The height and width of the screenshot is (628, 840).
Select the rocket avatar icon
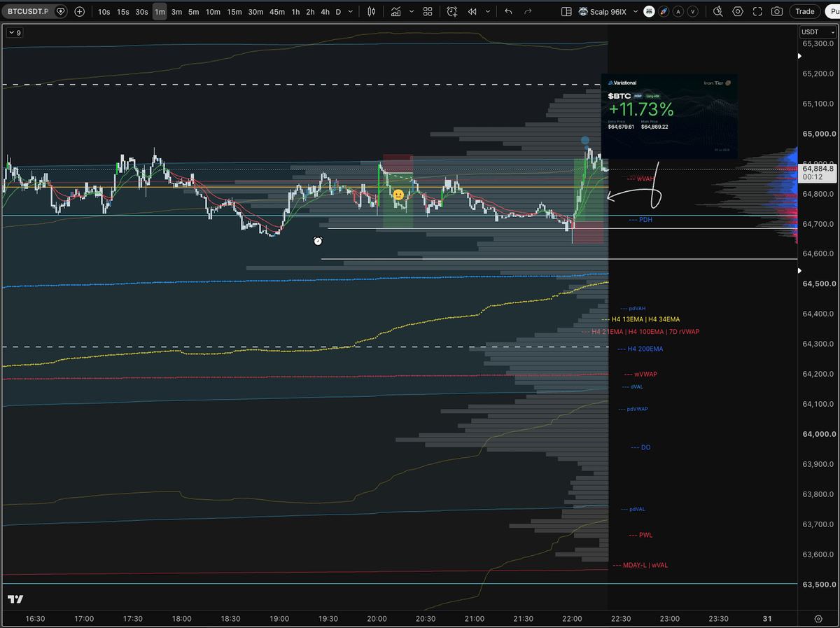pyautogui.click(x=664, y=11)
